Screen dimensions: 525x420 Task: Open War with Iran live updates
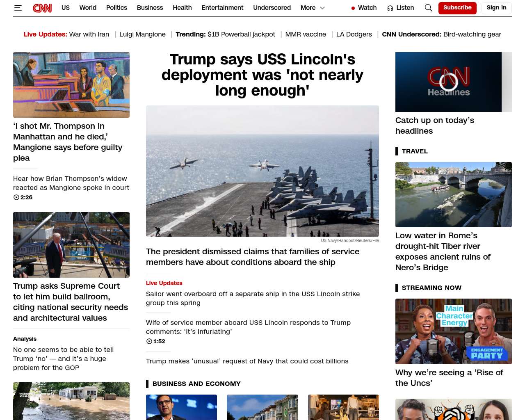89,34
